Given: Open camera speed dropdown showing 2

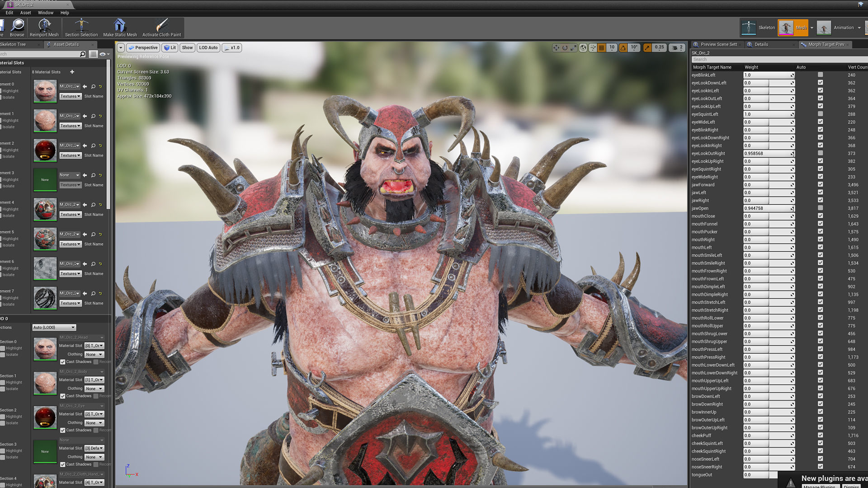Looking at the screenshot, I should (x=677, y=47).
